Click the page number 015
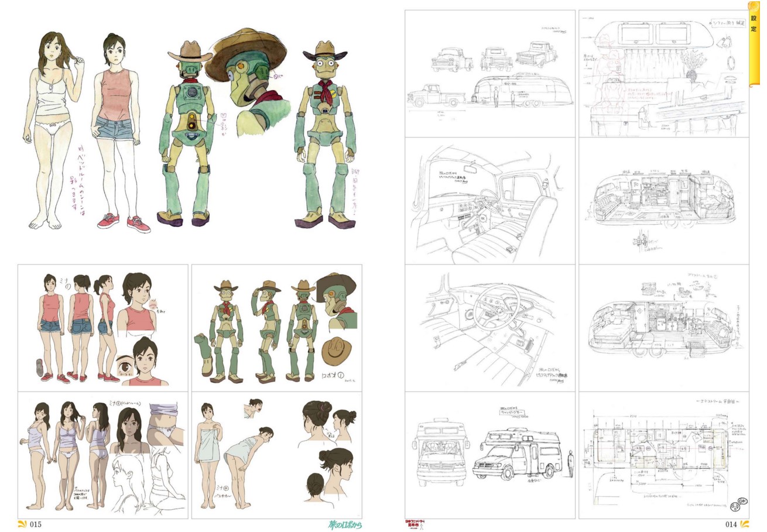 coord(36,524)
